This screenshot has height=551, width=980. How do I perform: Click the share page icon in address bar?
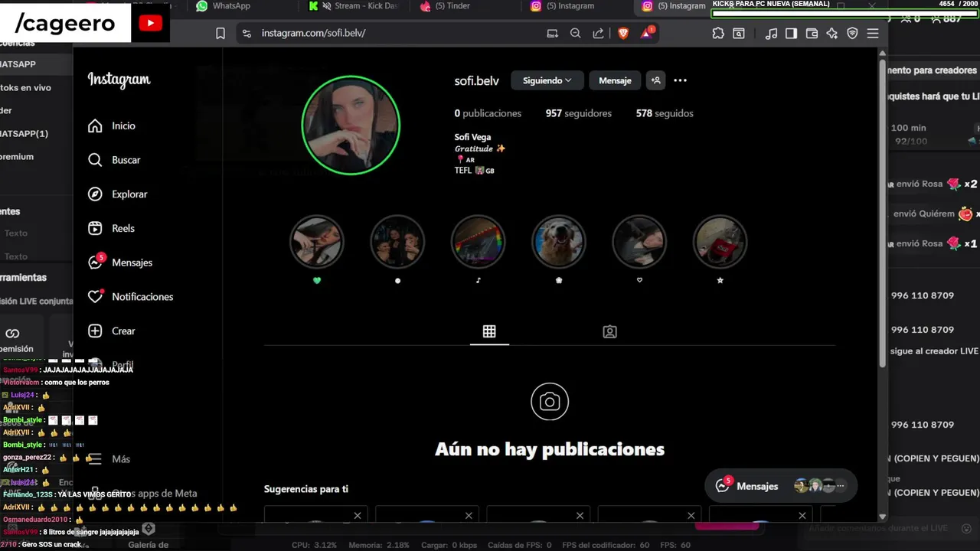pyautogui.click(x=598, y=34)
